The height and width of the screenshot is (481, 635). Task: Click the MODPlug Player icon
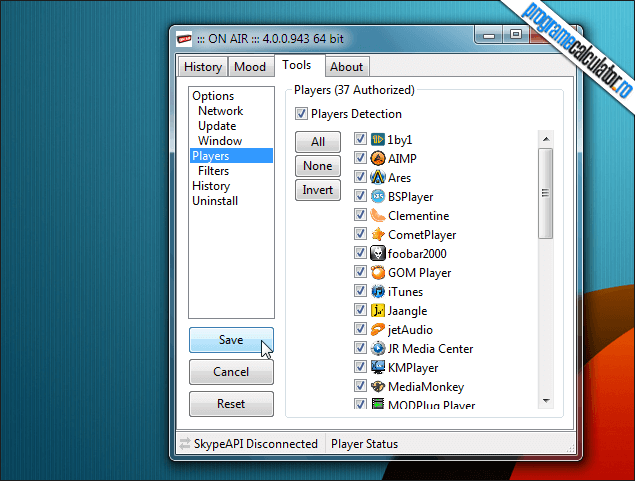(377, 403)
